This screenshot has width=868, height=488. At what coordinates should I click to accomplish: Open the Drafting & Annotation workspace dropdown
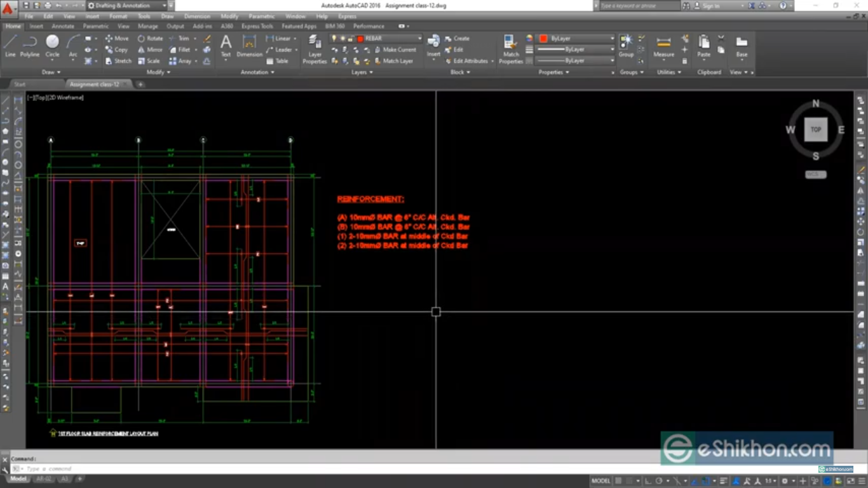tap(164, 5)
